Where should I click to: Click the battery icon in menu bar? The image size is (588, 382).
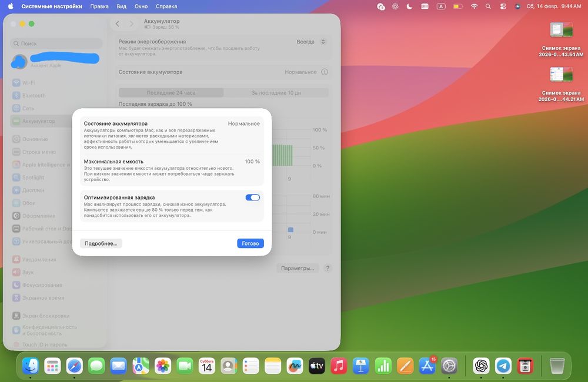(458, 6)
